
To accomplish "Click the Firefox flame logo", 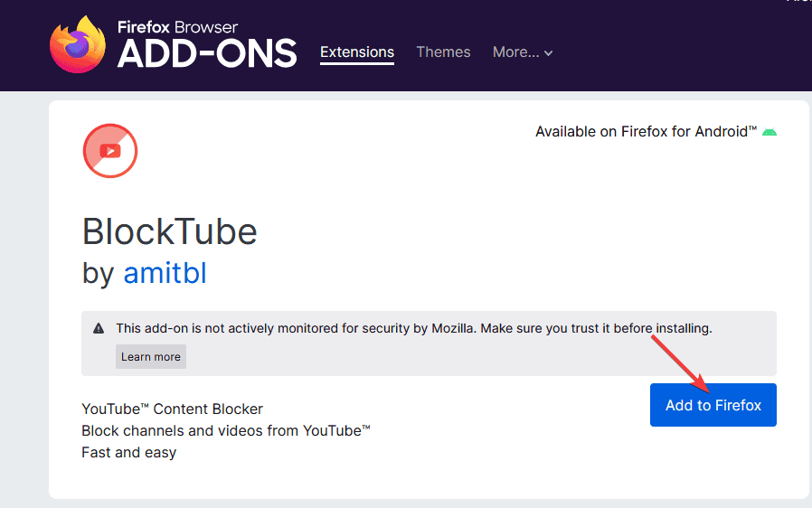I will coord(78,45).
